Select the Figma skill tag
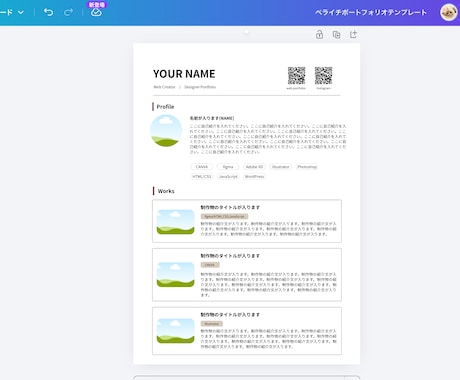This screenshot has height=380, width=460. tap(228, 167)
